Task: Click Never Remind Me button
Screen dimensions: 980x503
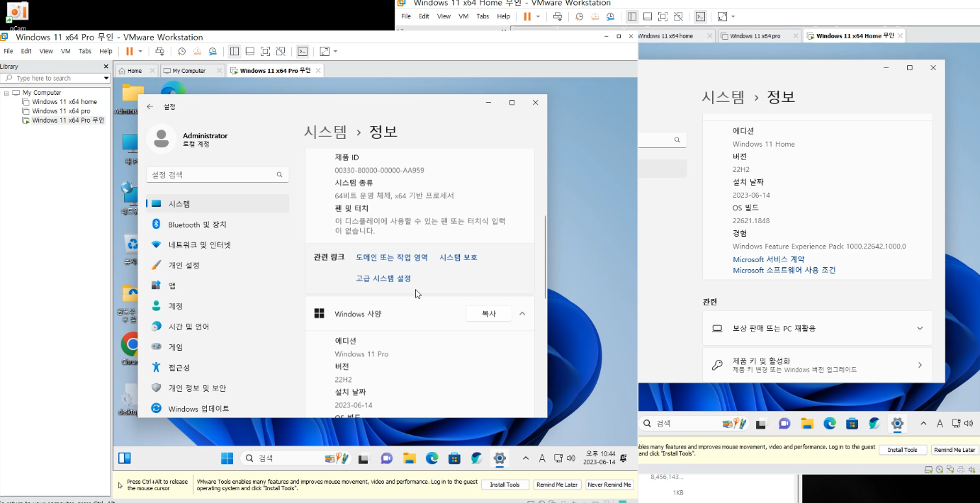Action: pos(609,485)
